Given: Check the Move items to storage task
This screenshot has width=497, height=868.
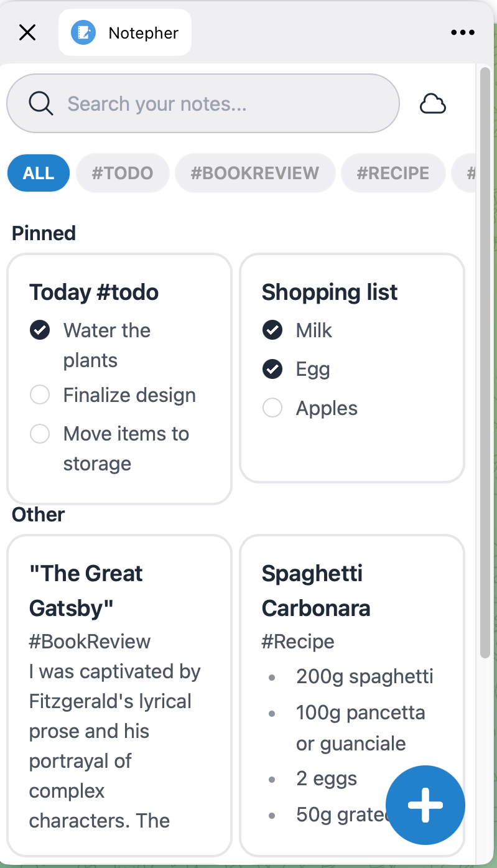Looking at the screenshot, I should tap(40, 434).
